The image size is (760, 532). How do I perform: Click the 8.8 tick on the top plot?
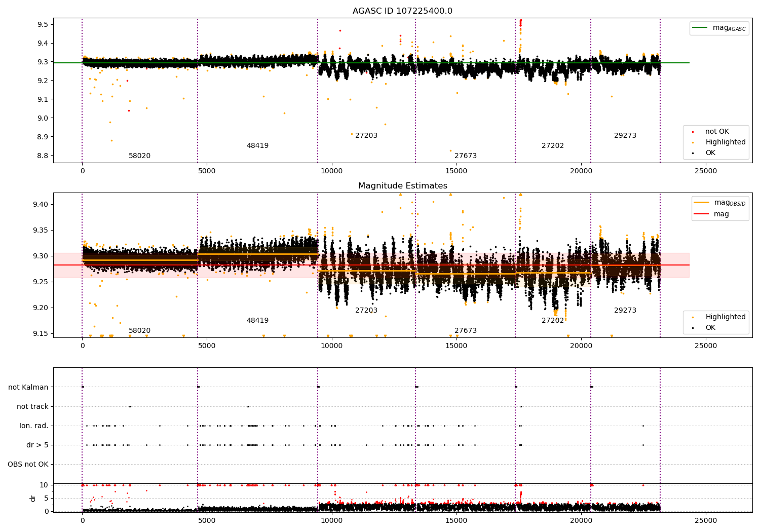[x=43, y=156]
